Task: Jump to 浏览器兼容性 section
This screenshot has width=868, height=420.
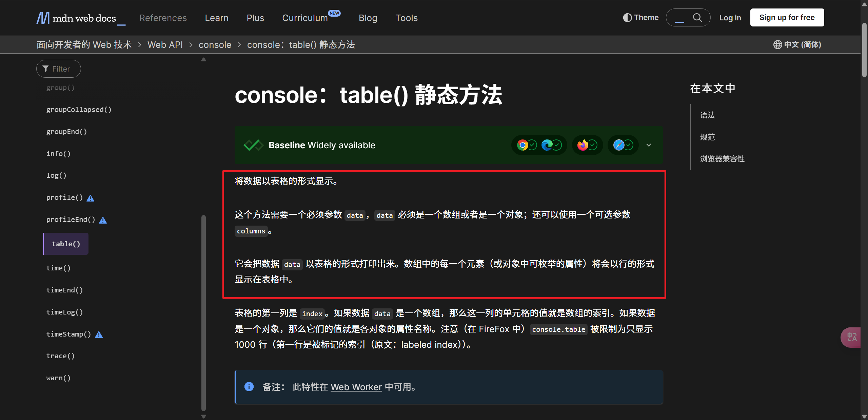Action: 722,159
